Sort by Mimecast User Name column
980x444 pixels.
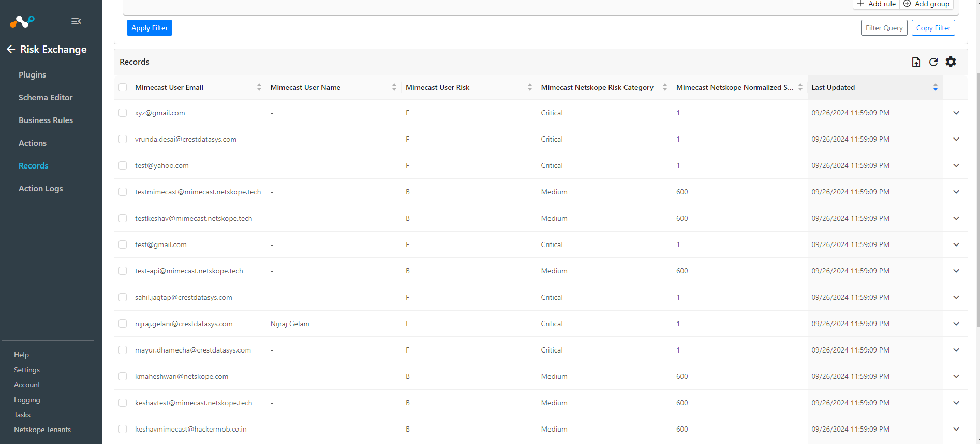(394, 87)
